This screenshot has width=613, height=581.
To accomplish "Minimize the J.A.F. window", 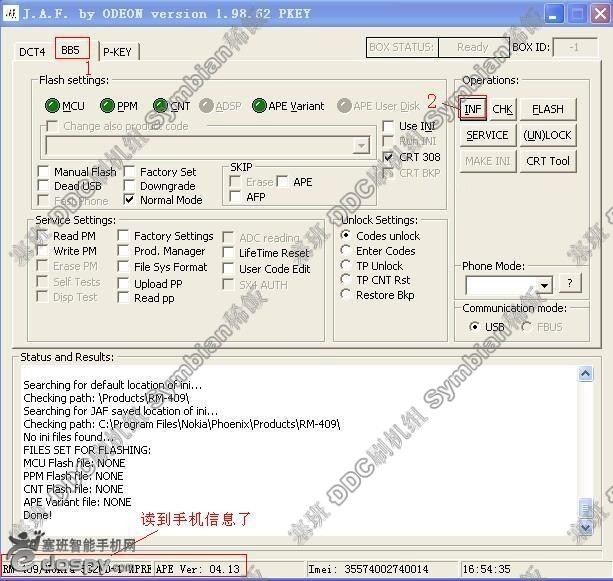I will click(553, 14).
